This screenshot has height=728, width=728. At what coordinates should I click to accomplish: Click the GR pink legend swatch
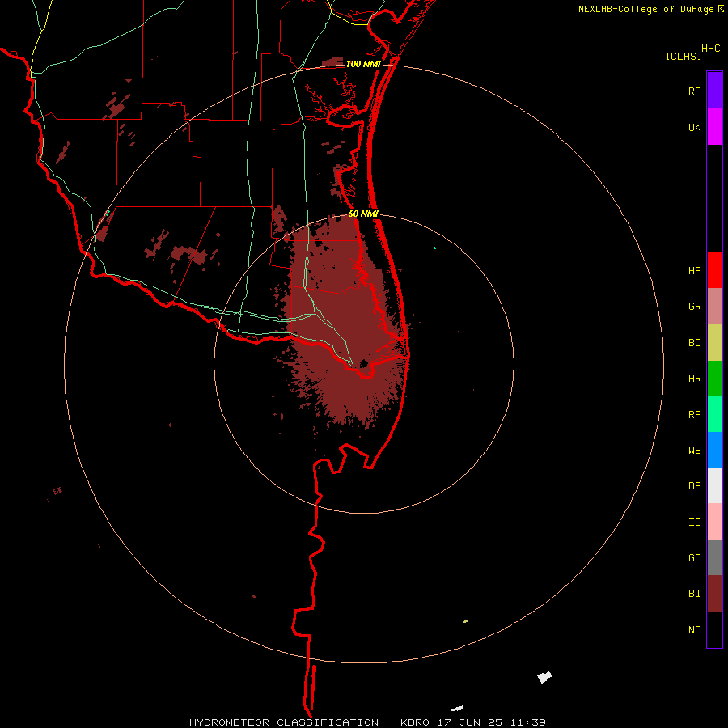pos(714,307)
